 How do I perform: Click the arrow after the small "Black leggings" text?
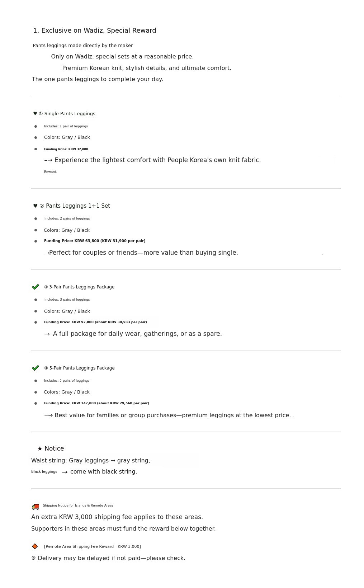65,472
